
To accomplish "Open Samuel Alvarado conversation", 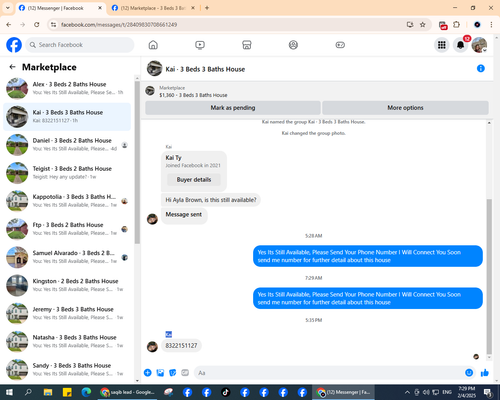I will 67,257.
